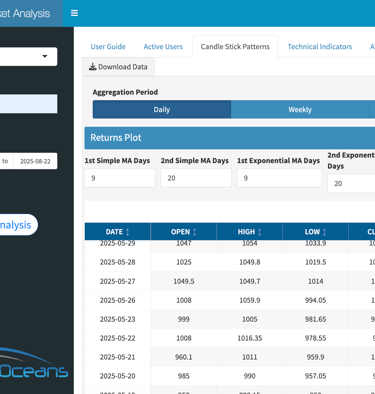Click the Oceans logo in sidebar
This screenshot has height=394, width=375.
[33, 364]
